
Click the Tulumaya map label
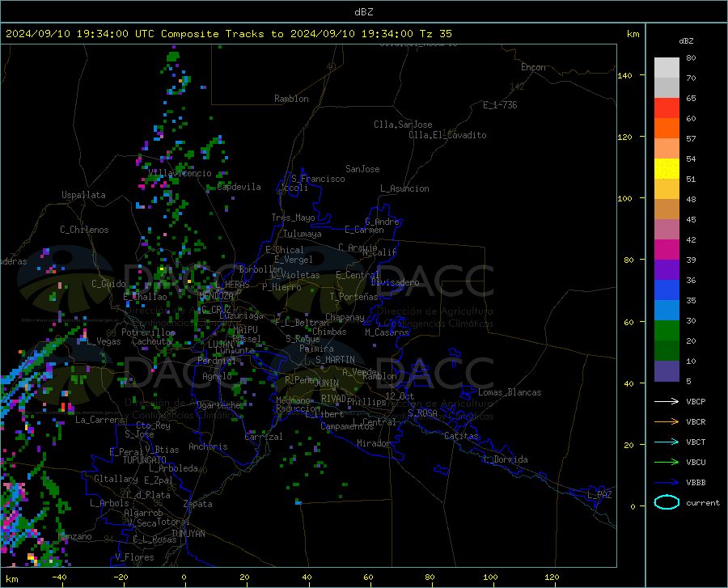(303, 234)
